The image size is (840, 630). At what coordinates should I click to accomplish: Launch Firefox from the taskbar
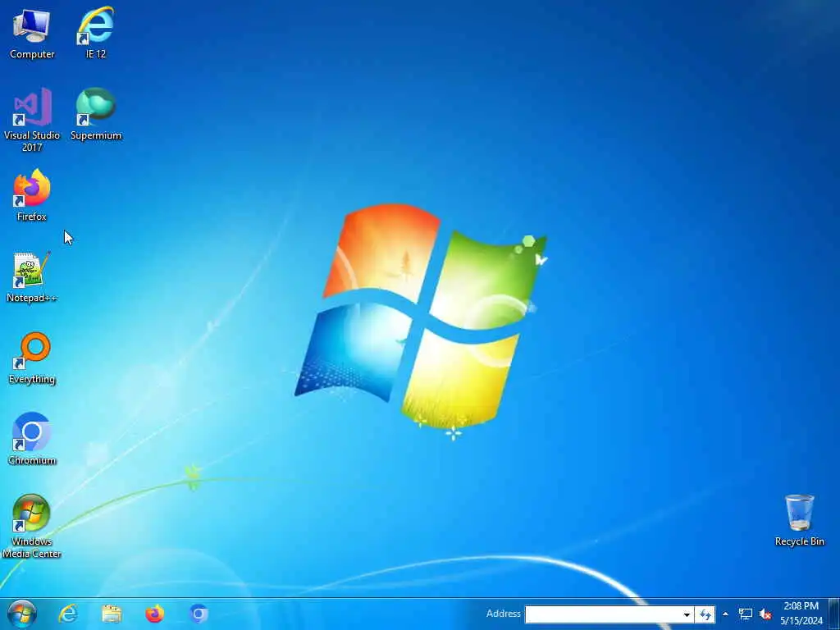[155, 614]
